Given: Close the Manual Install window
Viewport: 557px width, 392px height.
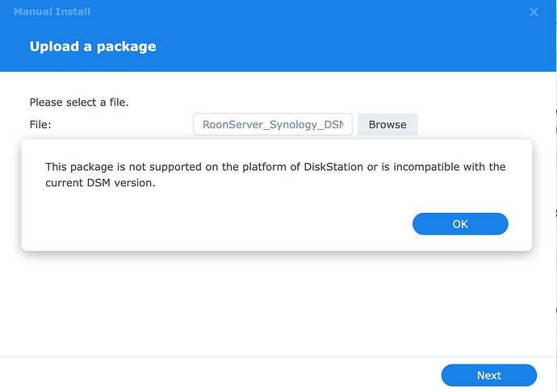Looking at the screenshot, I should click(x=534, y=12).
